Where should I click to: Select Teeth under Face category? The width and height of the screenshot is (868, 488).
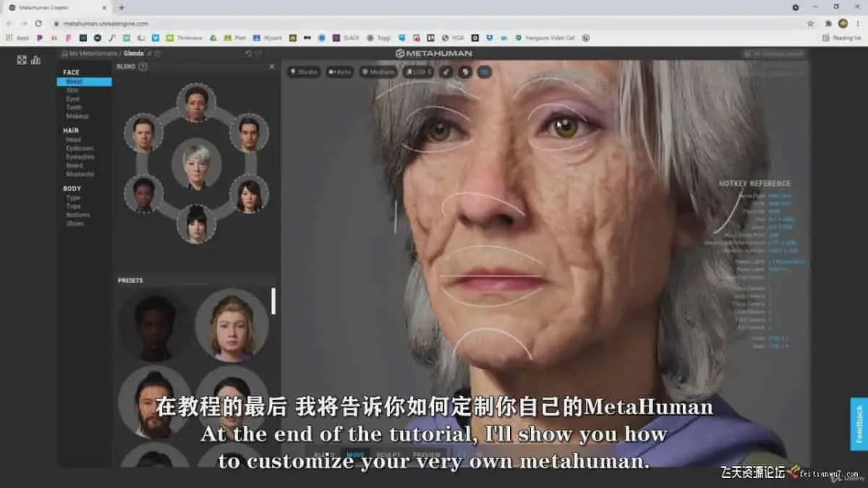tap(74, 108)
